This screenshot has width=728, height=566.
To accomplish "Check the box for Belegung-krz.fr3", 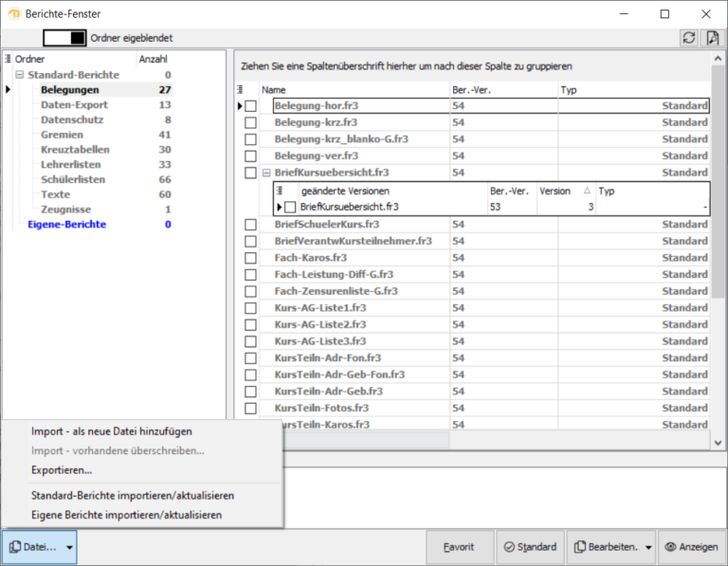I will [x=250, y=123].
